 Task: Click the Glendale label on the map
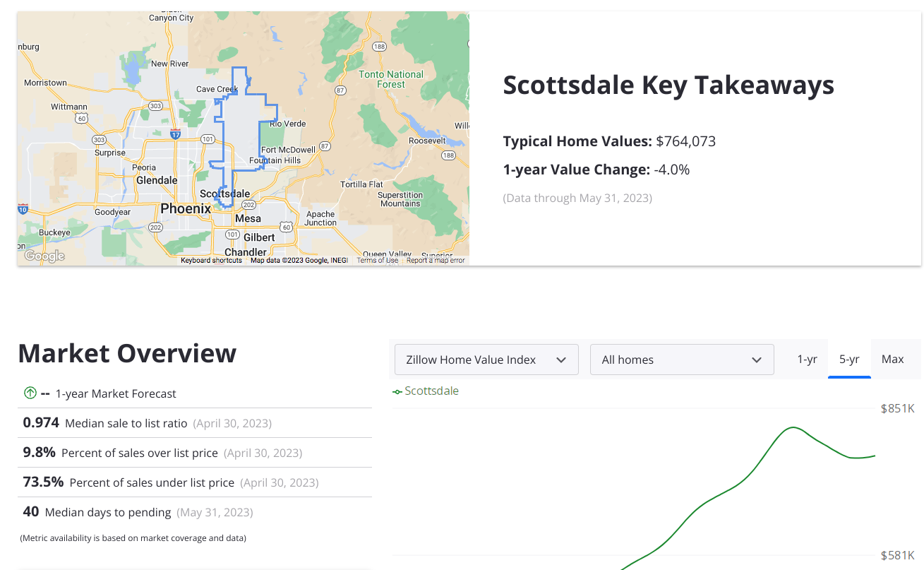(157, 180)
